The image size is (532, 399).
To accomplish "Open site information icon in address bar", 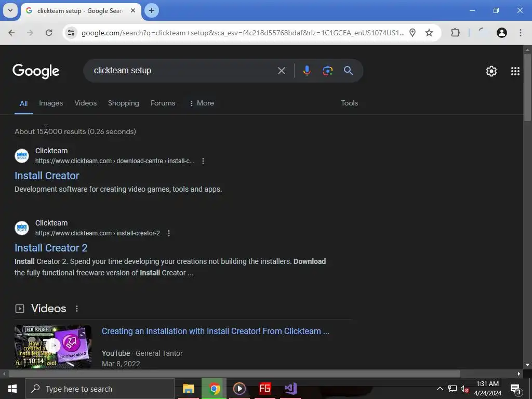I will (71, 33).
